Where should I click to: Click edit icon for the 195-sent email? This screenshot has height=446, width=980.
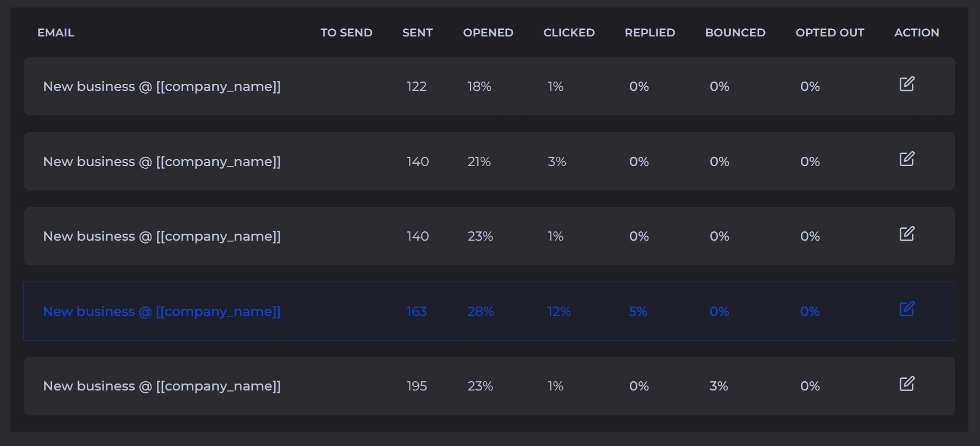907,384
